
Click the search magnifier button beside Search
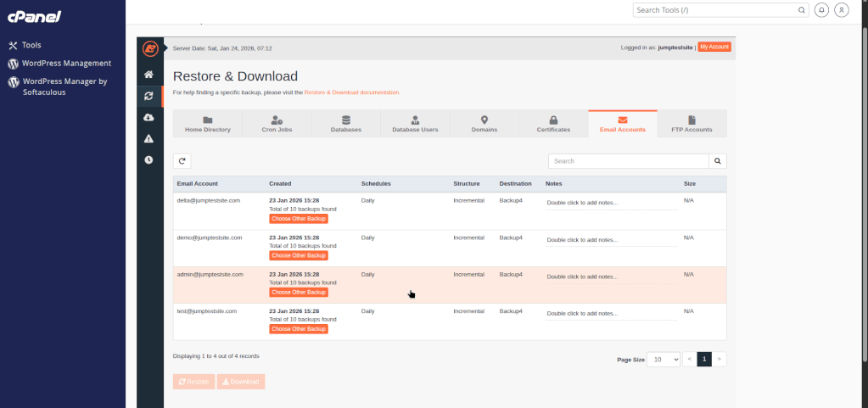click(718, 160)
